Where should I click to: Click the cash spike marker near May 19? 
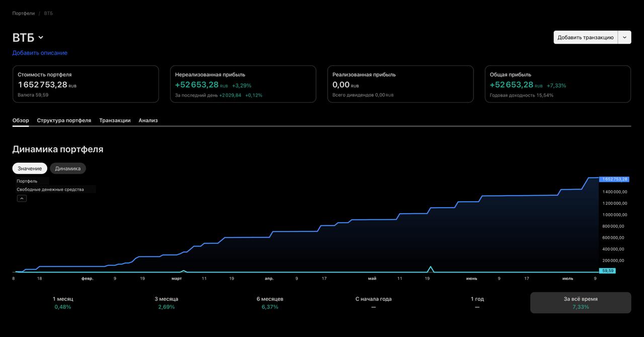431,268
